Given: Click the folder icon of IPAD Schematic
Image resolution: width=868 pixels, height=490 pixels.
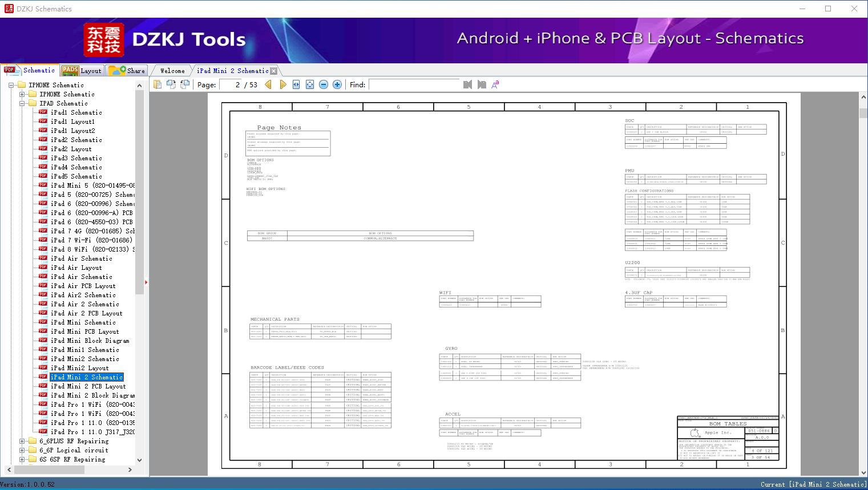Looking at the screenshot, I should [x=33, y=103].
